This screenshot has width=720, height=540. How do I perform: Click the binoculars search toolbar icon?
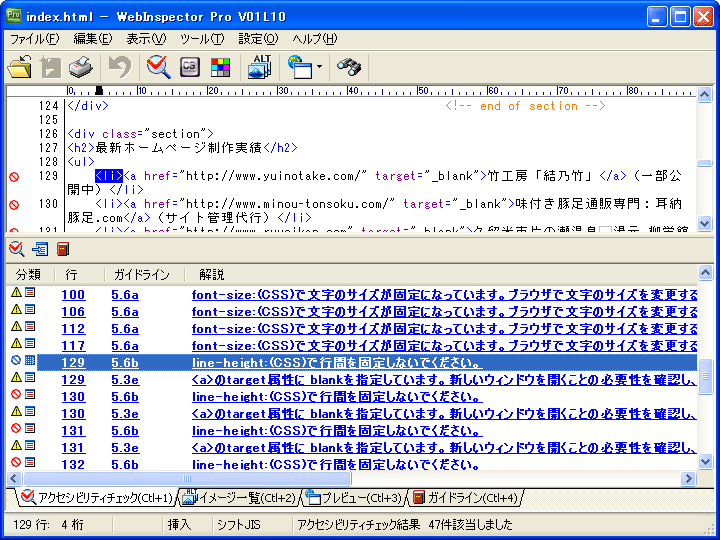coord(349,67)
